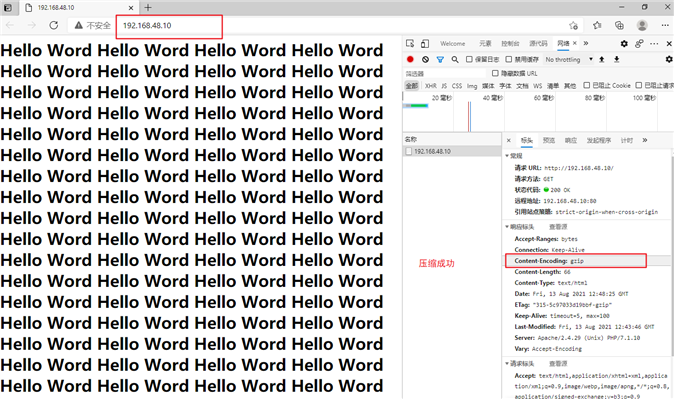Image resolution: width=674 pixels, height=399 pixels.
Task: Switch to the Welcome tab in DevTools
Action: pos(452,43)
